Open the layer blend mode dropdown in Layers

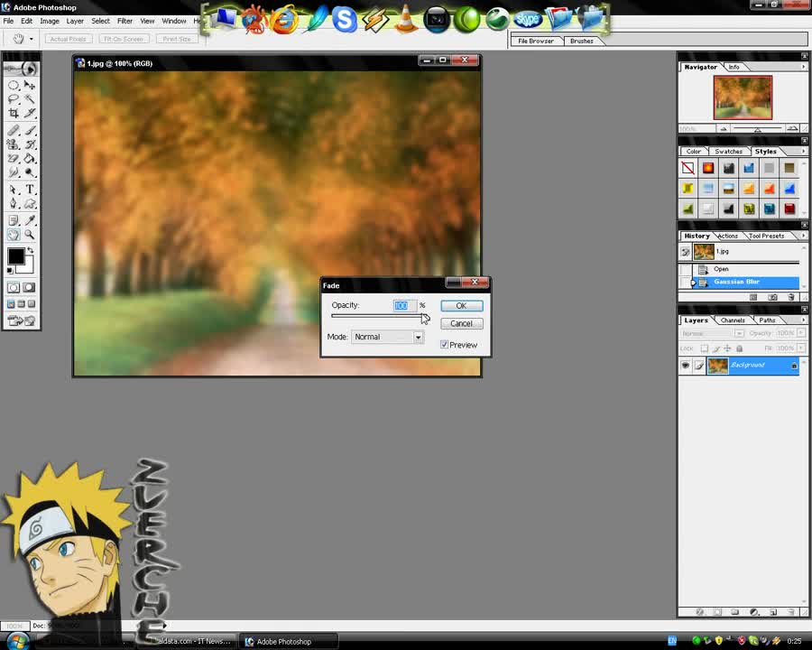[739, 333]
